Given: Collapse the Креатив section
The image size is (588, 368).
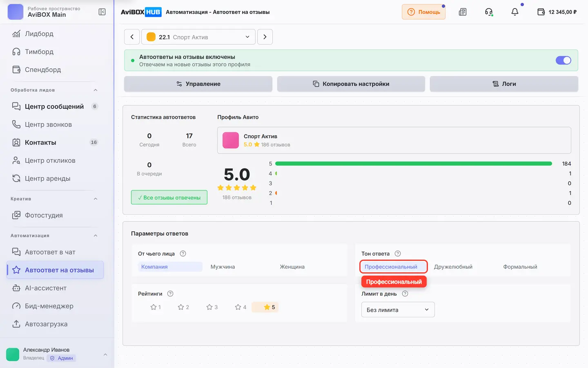Looking at the screenshot, I should click(96, 199).
